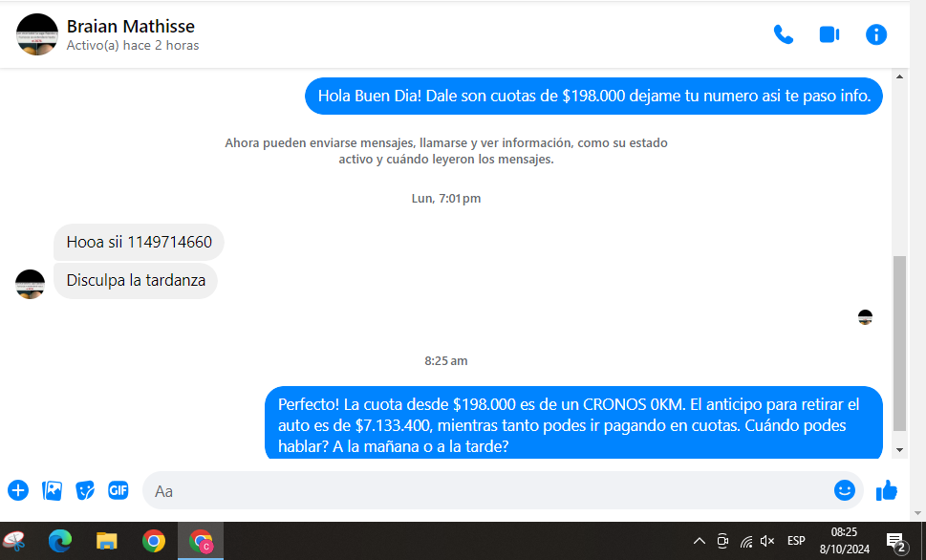Open taskbar clock and calendar
The width and height of the screenshot is (926, 560).
[x=845, y=541]
